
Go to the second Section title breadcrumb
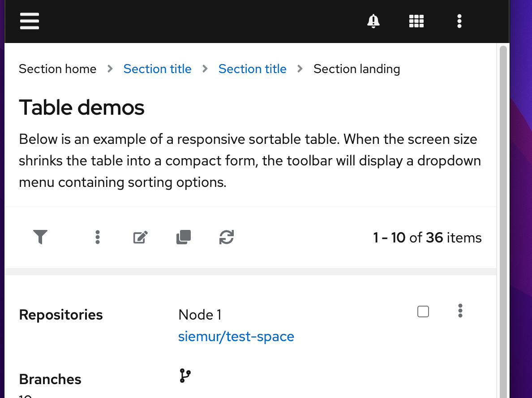252,69
